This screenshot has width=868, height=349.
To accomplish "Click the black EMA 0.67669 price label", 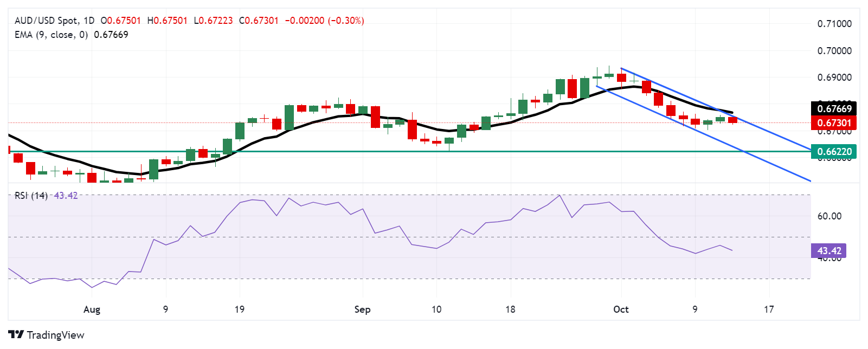I will [834, 108].
